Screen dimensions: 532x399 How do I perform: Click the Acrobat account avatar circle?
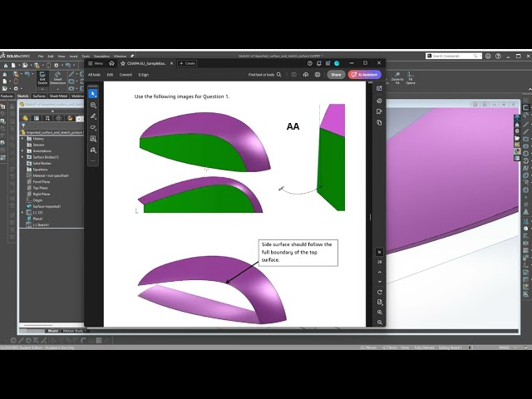pos(337,63)
